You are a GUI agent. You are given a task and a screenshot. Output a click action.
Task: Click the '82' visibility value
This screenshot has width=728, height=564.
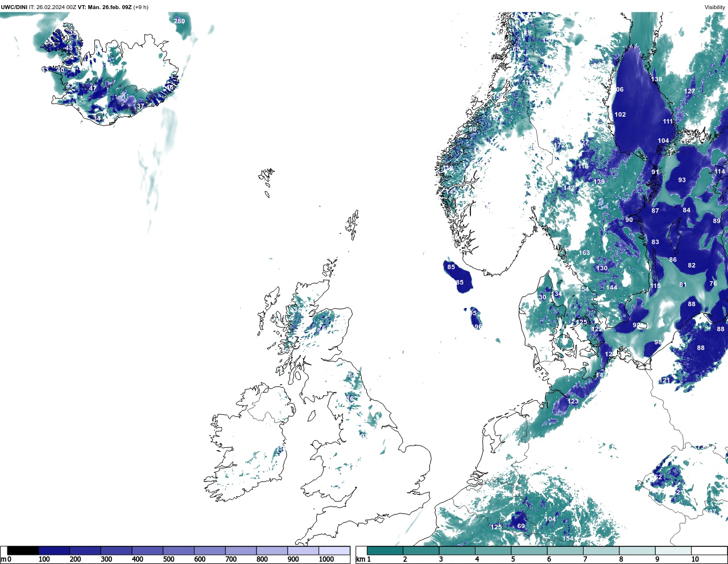(x=692, y=265)
